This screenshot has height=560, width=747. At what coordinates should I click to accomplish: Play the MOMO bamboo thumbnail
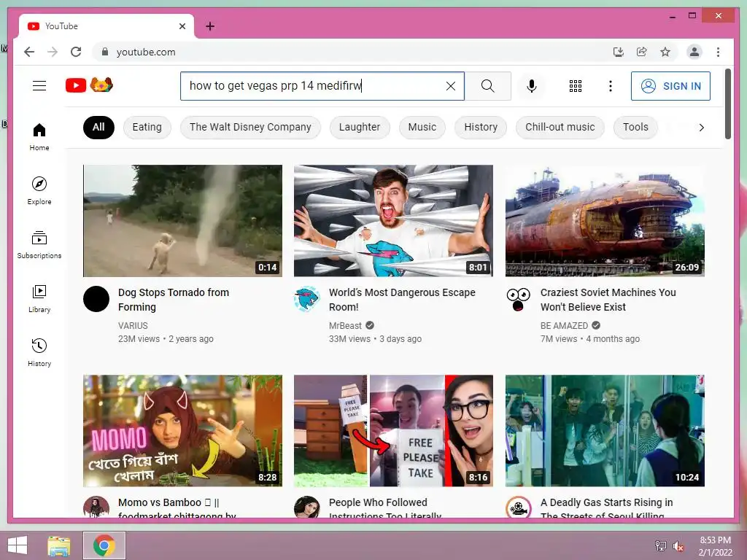pos(182,431)
